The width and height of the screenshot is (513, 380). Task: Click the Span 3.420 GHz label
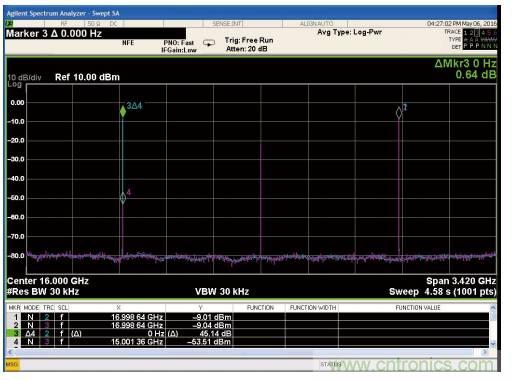[461, 281]
